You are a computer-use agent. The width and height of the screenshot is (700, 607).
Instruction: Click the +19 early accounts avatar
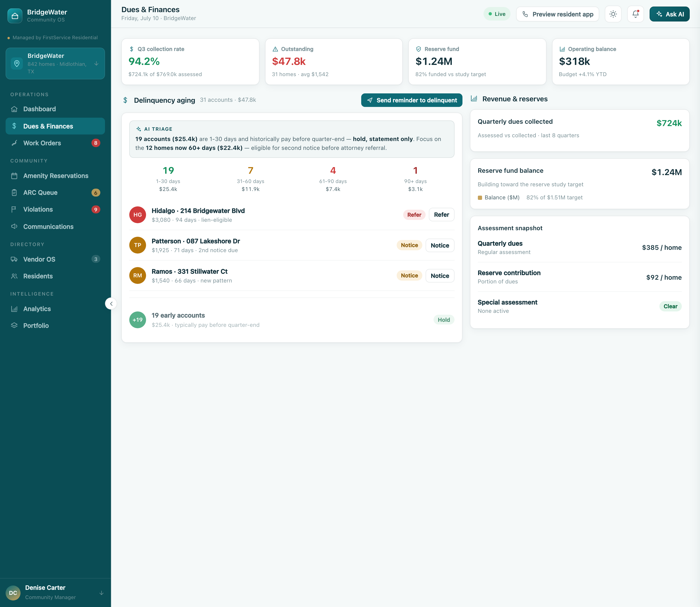(x=137, y=320)
